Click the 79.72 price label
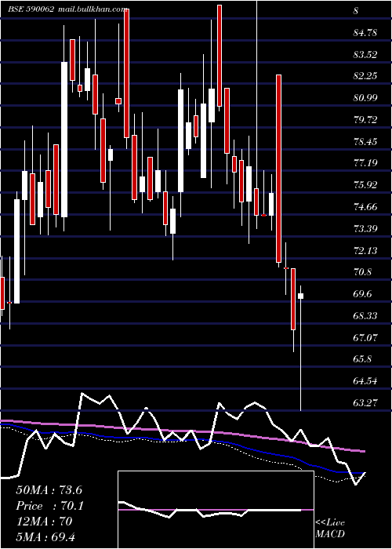 [365, 120]
